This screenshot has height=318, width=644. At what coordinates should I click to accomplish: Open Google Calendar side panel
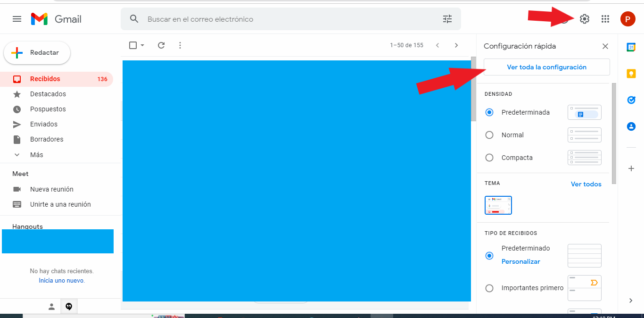[631, 47]
